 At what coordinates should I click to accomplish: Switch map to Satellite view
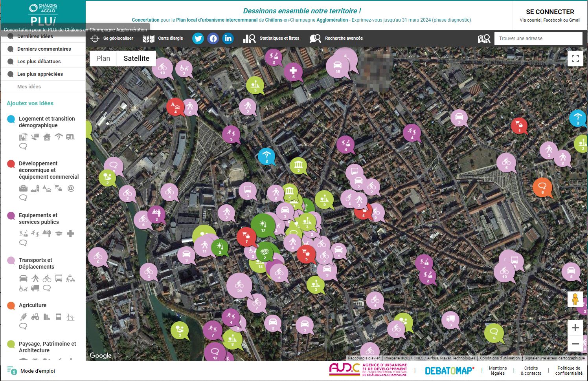pos(136,59)
